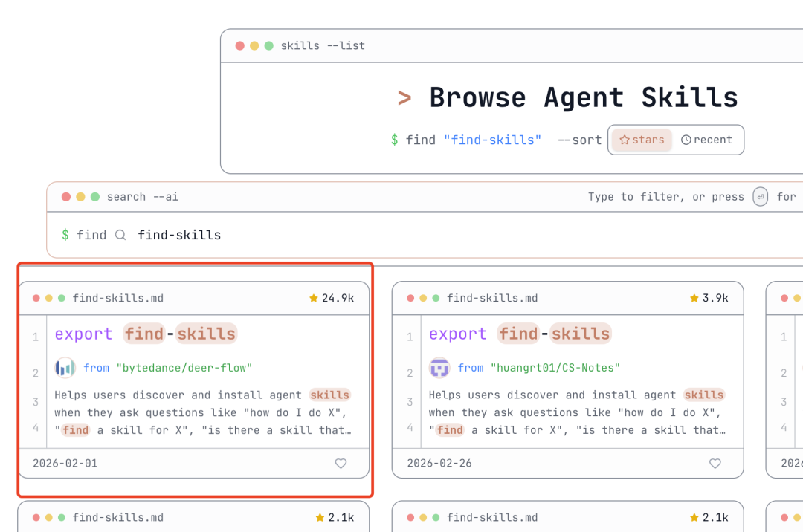
Task: Click the date 2026-02-01
Action: click(65, 464)
